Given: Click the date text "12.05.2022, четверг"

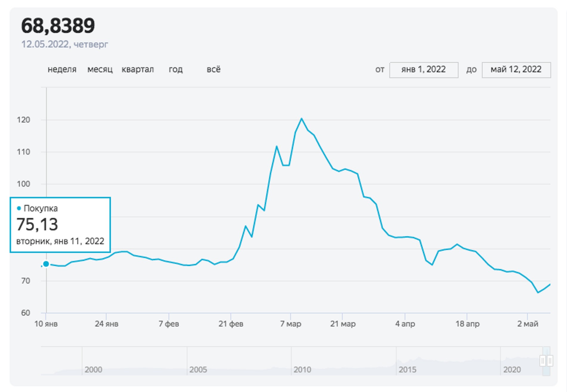Looking at the screenshot, I should coord(64,44).
